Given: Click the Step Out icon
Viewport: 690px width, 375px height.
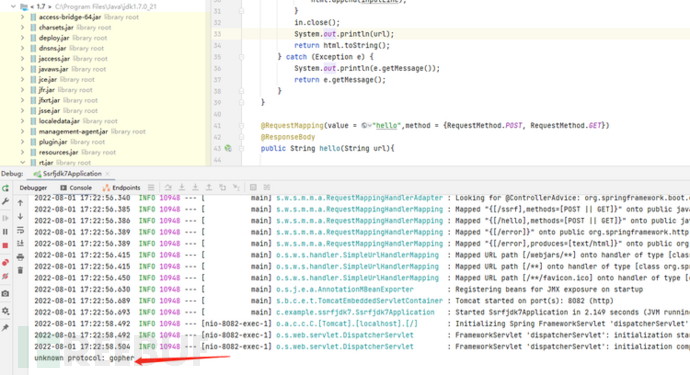Looking at the screenshot, I should click(209, 188).
